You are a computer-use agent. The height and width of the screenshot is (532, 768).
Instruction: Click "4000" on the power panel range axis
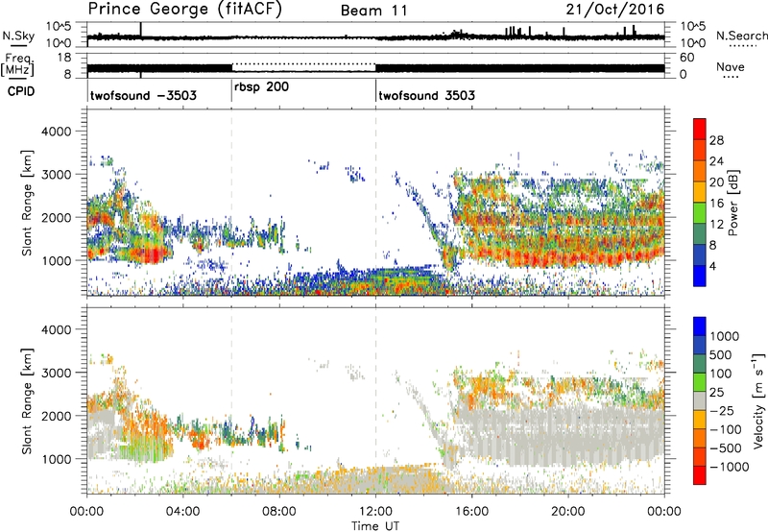pos(56,132)
